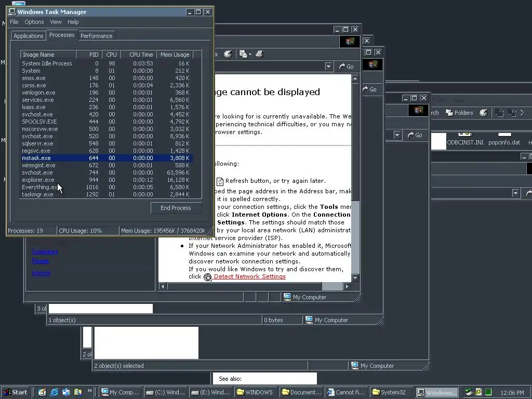Click browser horizontal scrollbar right arrow
The image size is (532, 399).
click(x=347, y=286)
